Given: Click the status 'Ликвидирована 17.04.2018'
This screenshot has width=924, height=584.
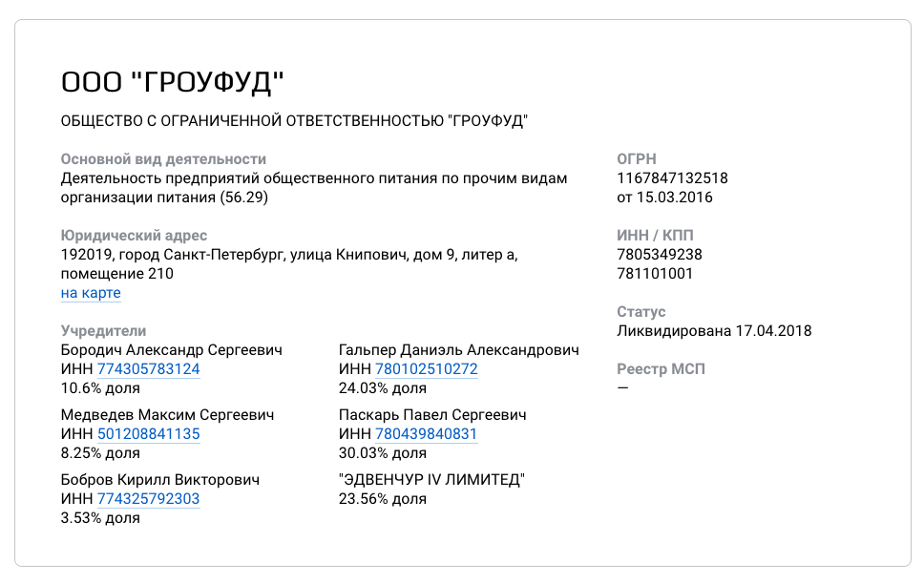Looking at the screenshot, I should pos(714,330).
